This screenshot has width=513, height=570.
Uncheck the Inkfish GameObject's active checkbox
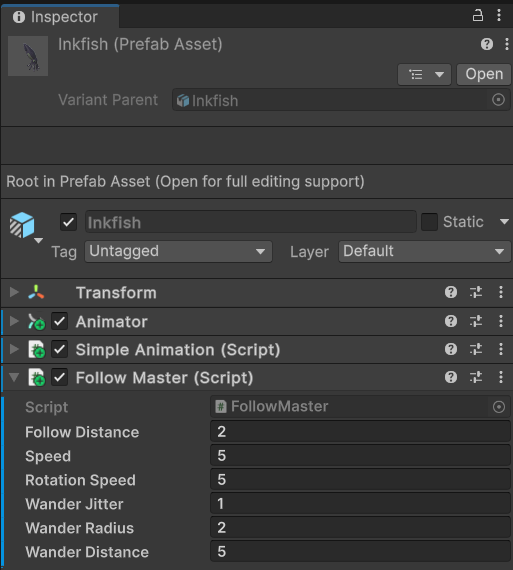tap(68, 222)
